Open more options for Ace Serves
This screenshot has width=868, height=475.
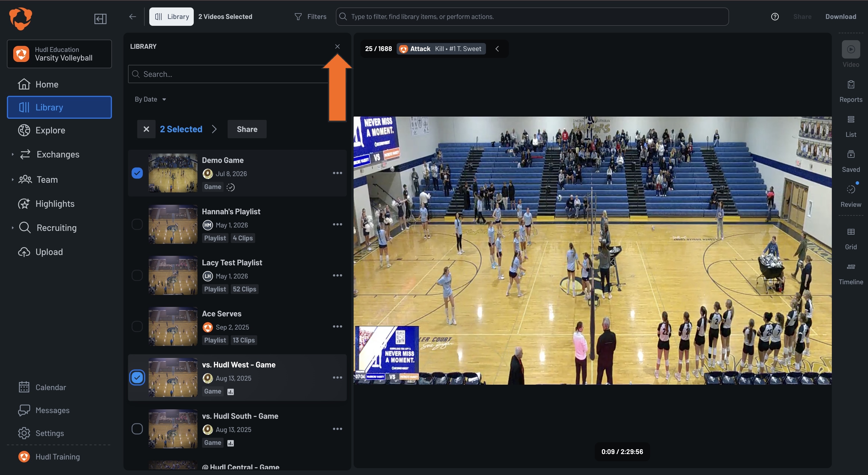[x=337, y=326]
